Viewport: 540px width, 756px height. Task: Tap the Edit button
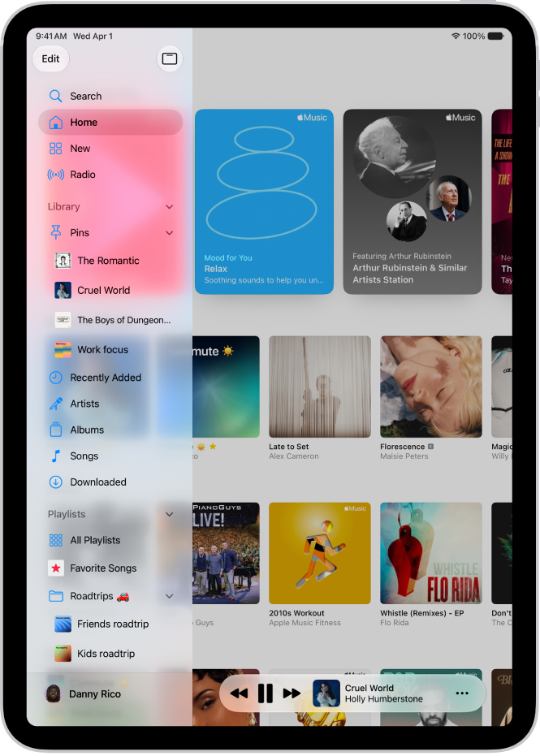coord(50,58)
